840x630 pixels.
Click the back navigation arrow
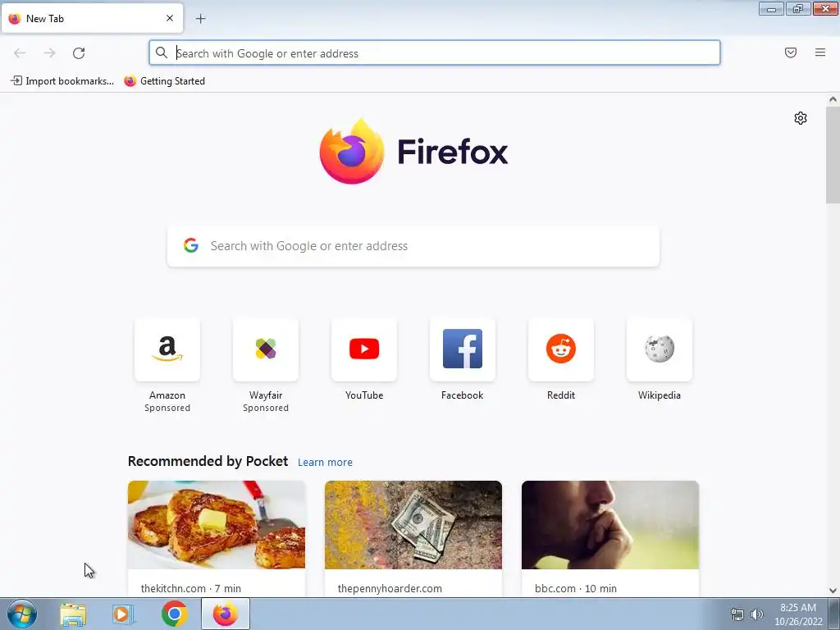pos(20,53)
